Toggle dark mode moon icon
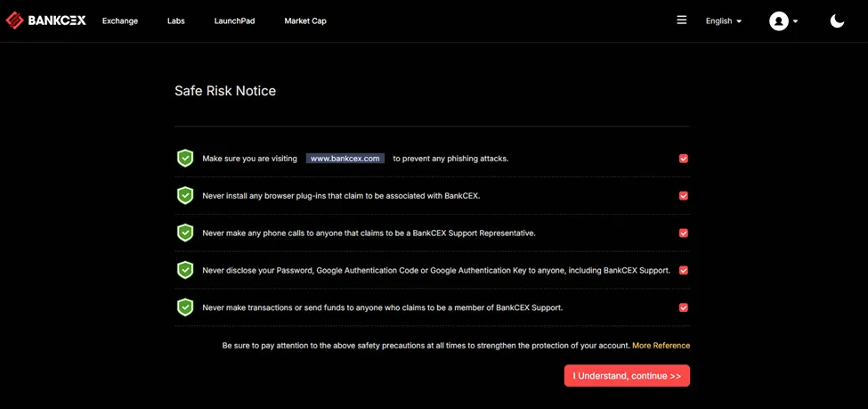This screenshot has height=409, width=868. coord(837,21)
